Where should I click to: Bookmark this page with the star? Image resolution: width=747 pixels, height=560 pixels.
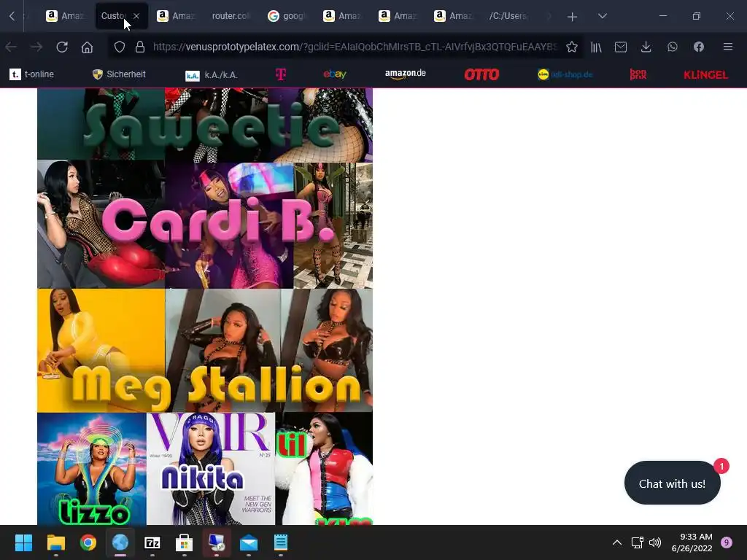coord(572,47)
